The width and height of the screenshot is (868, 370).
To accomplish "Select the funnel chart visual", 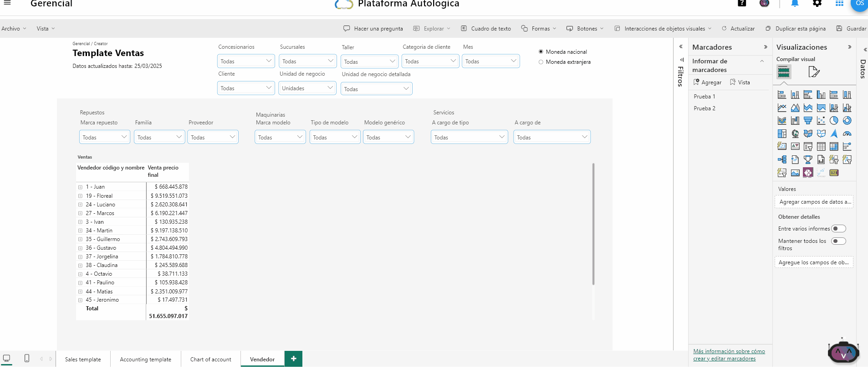I will click(x=808, y=121).
